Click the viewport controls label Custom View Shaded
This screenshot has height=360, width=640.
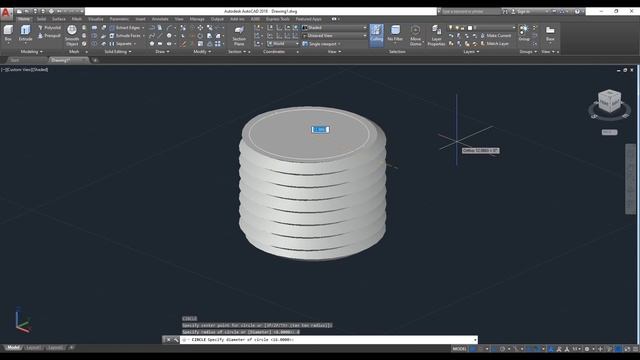[x=24, y=70]
